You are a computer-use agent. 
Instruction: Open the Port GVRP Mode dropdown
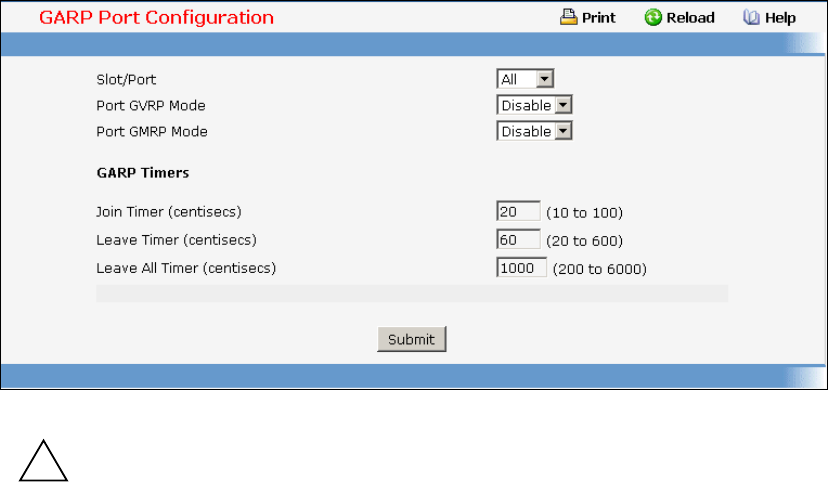534,105
